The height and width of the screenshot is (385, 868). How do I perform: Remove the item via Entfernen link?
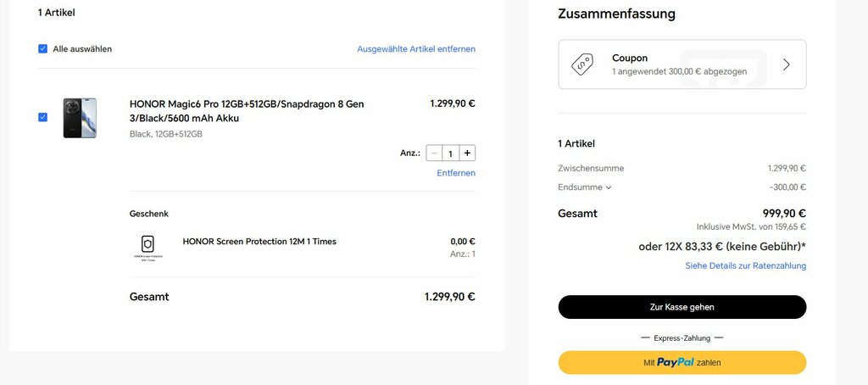[x=456, y=173]
